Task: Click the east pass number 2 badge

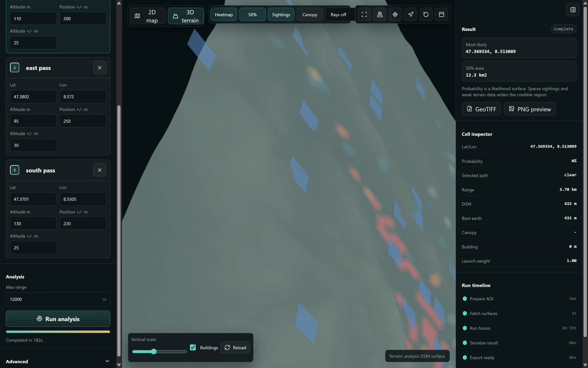Action: point(15,68)
